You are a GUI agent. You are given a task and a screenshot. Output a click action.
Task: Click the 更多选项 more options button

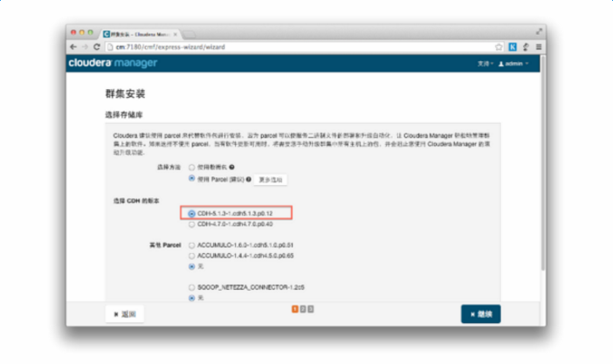coord(272,178)
